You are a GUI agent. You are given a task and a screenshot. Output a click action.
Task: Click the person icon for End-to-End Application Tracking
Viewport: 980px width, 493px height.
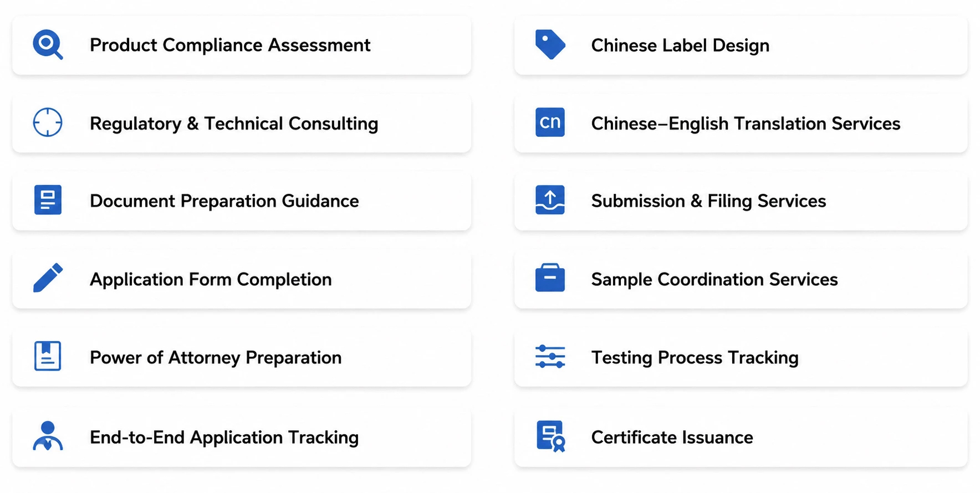[48, 436]
